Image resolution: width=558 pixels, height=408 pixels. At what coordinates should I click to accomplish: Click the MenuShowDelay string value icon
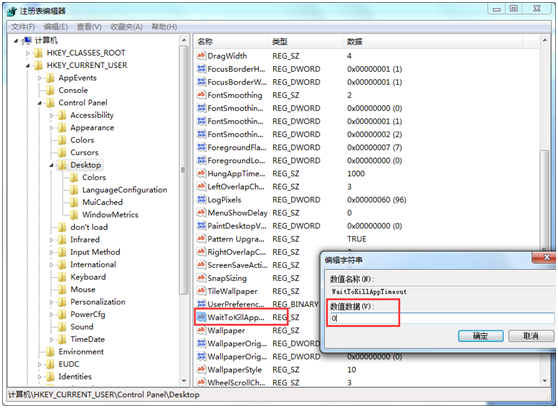201,213
